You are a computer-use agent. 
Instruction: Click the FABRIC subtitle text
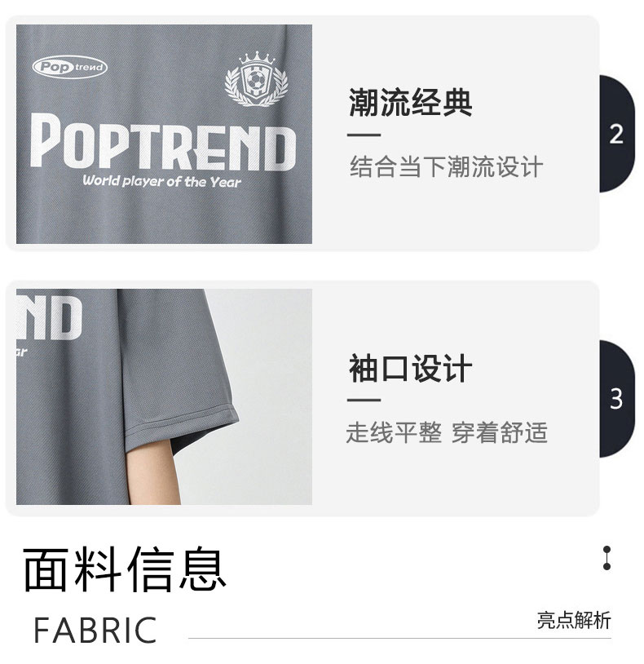coord(95,630)
